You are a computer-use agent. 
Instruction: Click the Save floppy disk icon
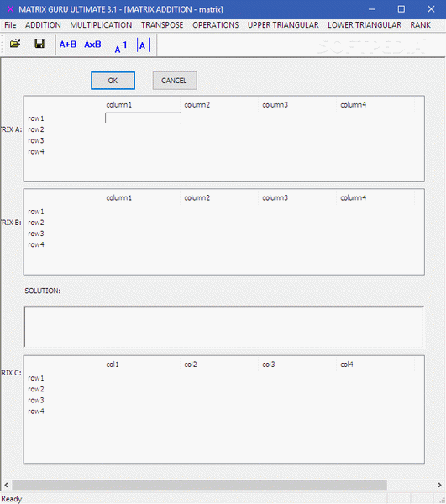tap(39, 44)
